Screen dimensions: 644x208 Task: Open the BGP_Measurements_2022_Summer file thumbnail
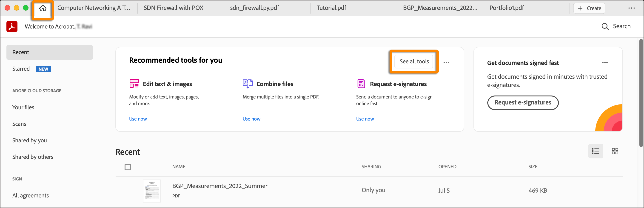(152, 191)
